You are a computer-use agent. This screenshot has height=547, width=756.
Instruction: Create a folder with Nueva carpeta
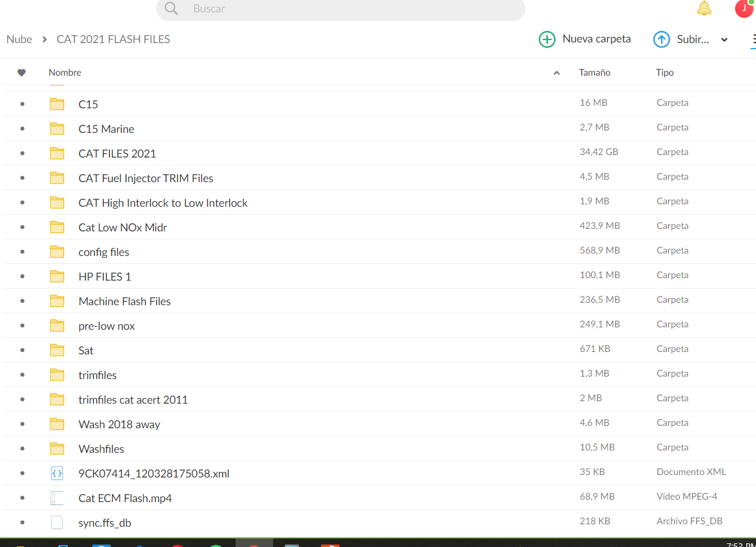(x=585, y=39)
